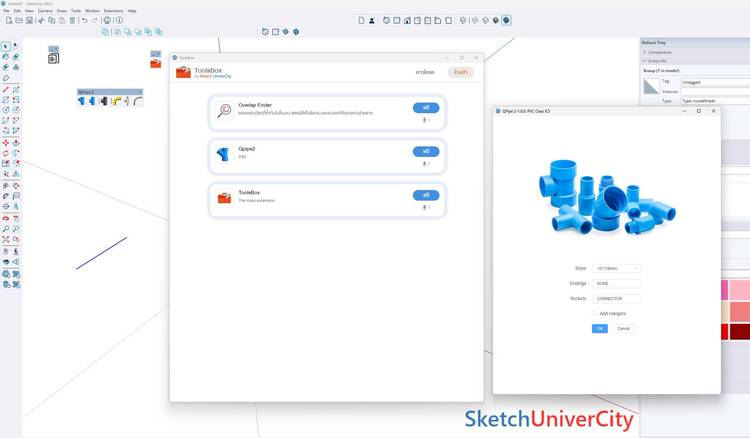This screenshot has width=750, height=438.
Task: Open the Sizes dropdown in QPipe dialog
Action: (x=616, y=269)
